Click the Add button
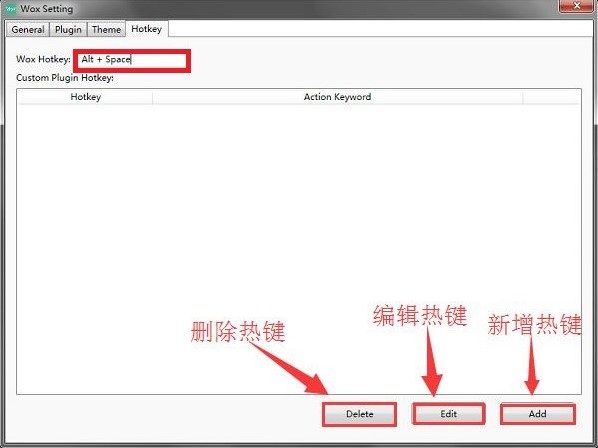This screenshot has height=448, width=598. pyautogui.click(x=537, y=414)
